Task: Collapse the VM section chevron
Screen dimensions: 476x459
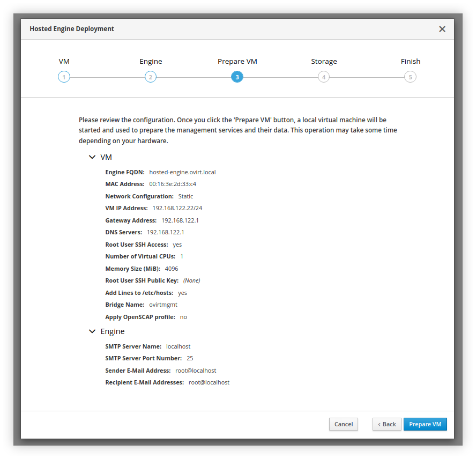Action: (x=92, y=157)
